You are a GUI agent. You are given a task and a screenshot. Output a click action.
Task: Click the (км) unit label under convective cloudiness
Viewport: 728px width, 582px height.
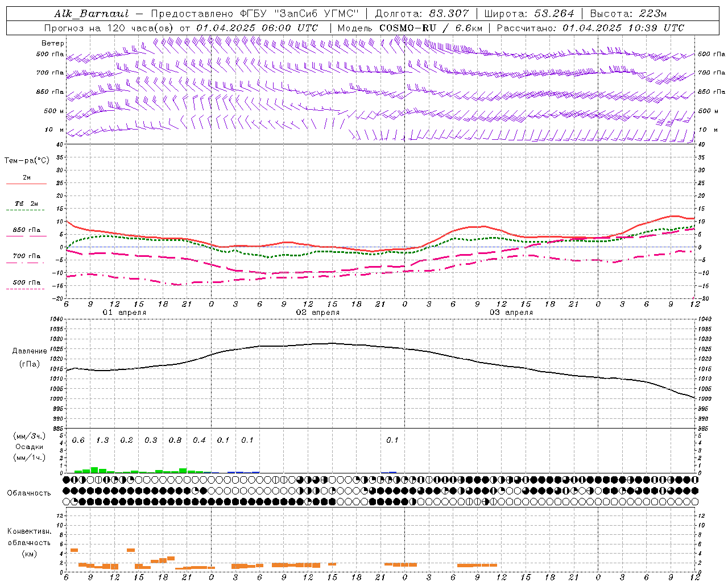[x=30, y=554]
